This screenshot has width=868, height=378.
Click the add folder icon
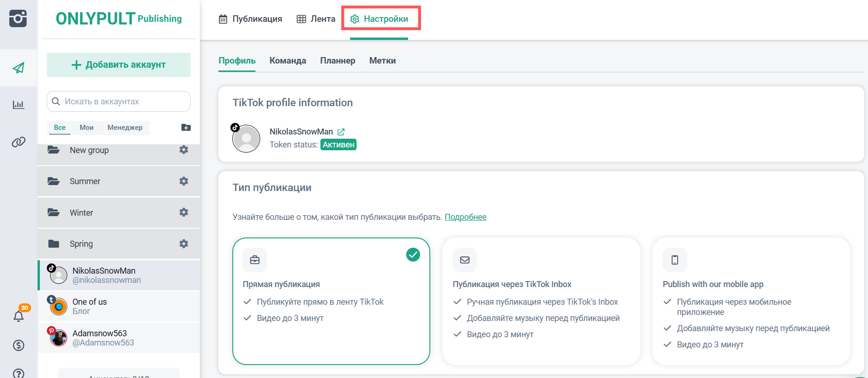tap(186, 128)
